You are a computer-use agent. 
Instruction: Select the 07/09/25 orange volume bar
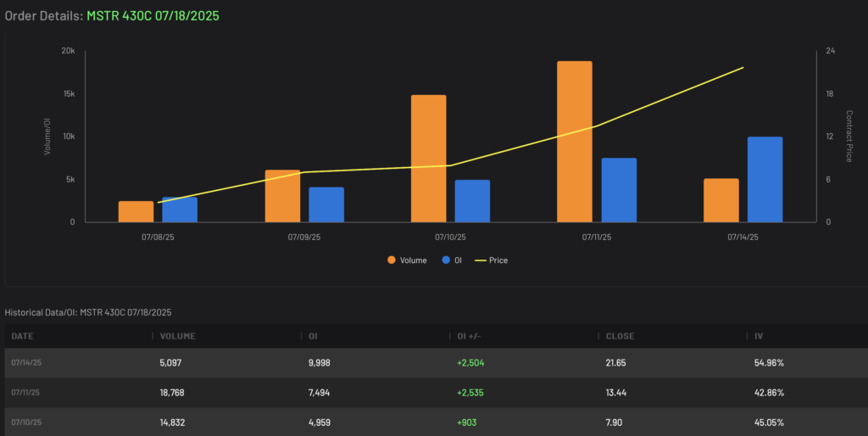pos(282,196)
